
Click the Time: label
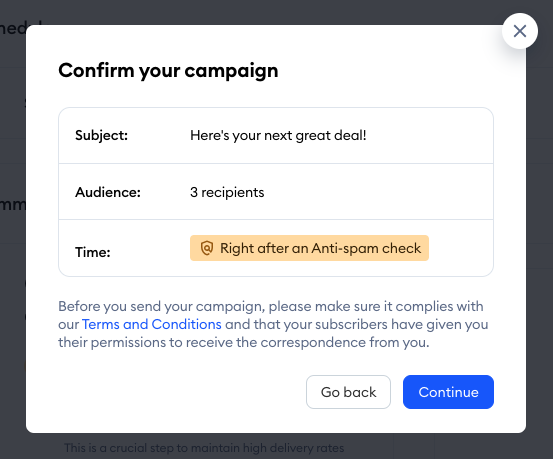click(x=93, y=252)
